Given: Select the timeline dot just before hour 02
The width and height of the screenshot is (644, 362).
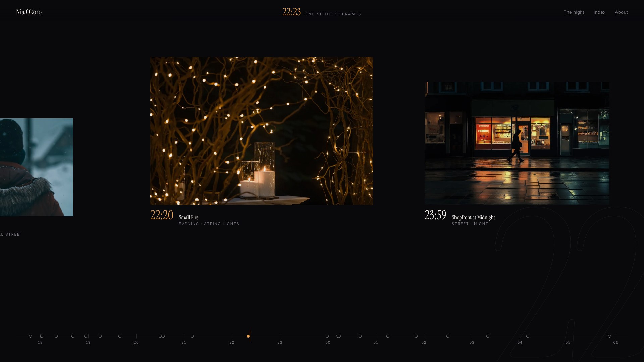Looking at the screenshot, I should (416, 336).
